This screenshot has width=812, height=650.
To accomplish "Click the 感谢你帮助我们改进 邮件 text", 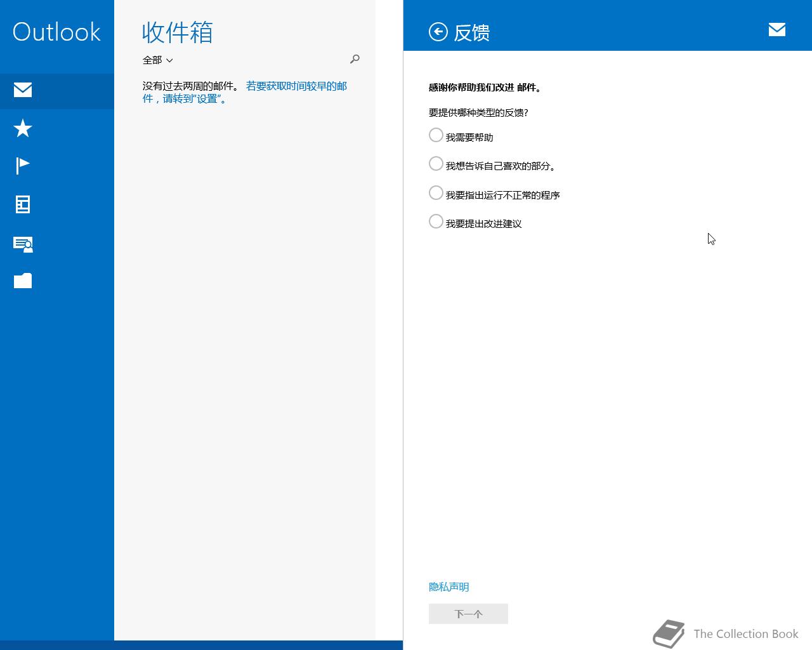I will [x=486, y=88].
